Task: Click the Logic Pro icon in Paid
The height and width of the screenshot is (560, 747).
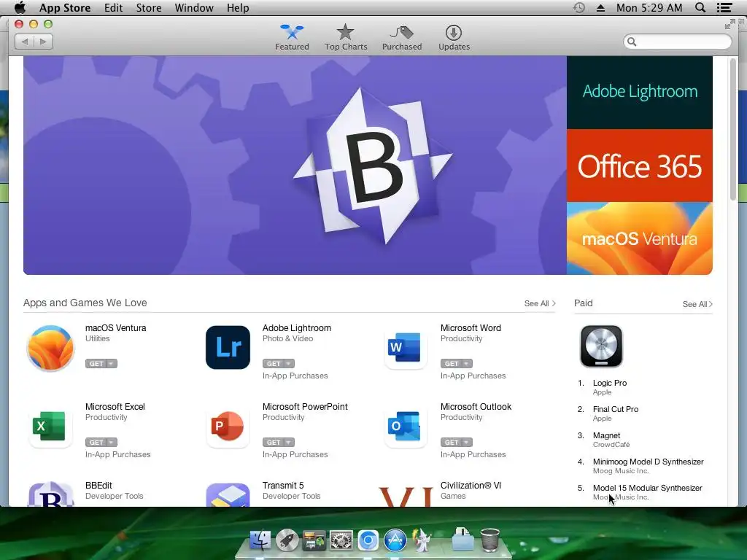Action: click(601, 346)
